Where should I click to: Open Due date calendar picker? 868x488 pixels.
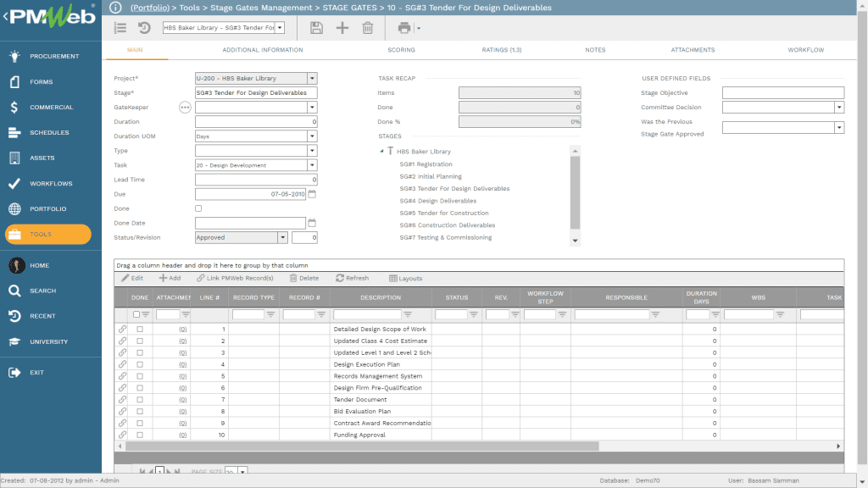(x=312, y=194)
